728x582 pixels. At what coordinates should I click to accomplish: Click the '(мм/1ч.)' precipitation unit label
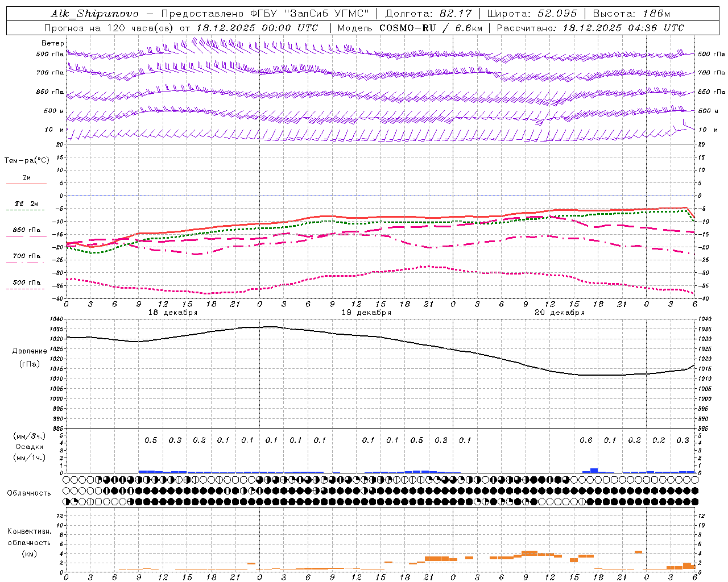coord(30,458)
